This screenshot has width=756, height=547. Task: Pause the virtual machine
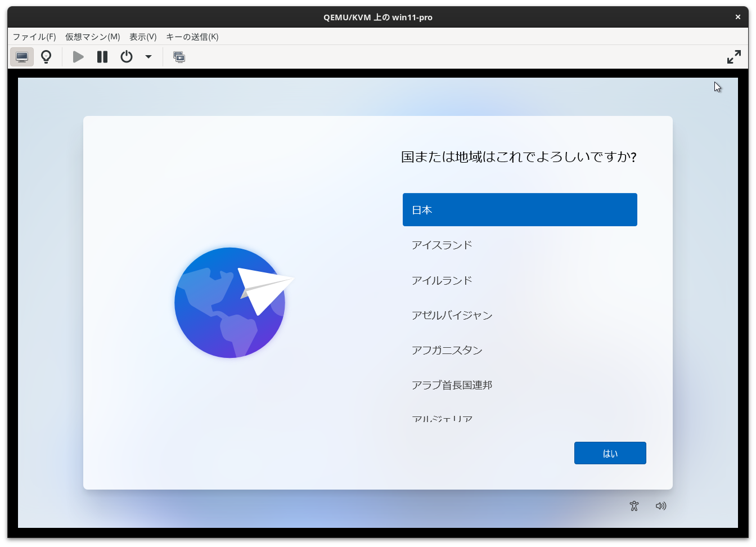(102, 56)
